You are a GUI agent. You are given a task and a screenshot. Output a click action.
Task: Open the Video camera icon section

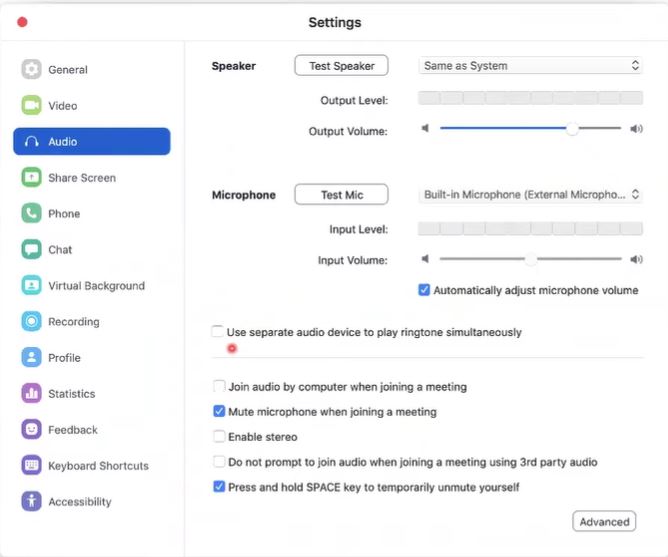pos(31,106)
